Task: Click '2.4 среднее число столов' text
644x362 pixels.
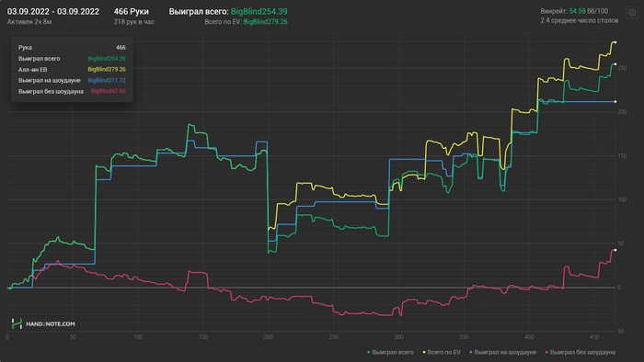Action: (x=579, y=20)
